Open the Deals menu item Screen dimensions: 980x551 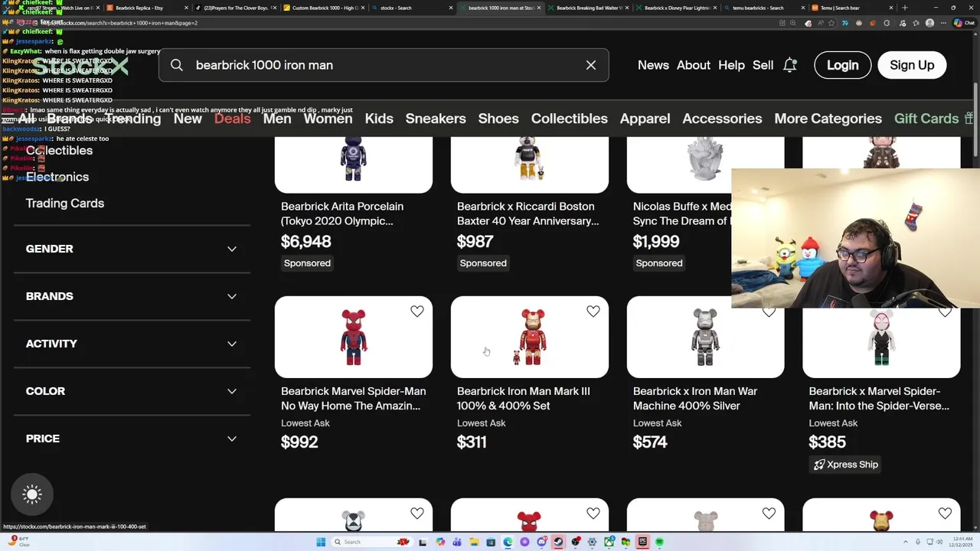point(233,119)
